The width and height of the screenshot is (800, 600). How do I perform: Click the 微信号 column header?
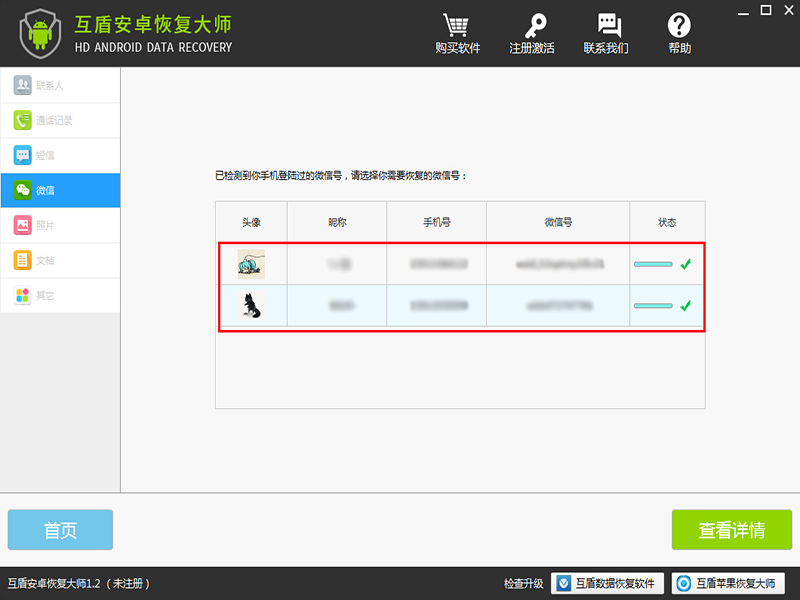pyautogui.click(x=558, y=222)
